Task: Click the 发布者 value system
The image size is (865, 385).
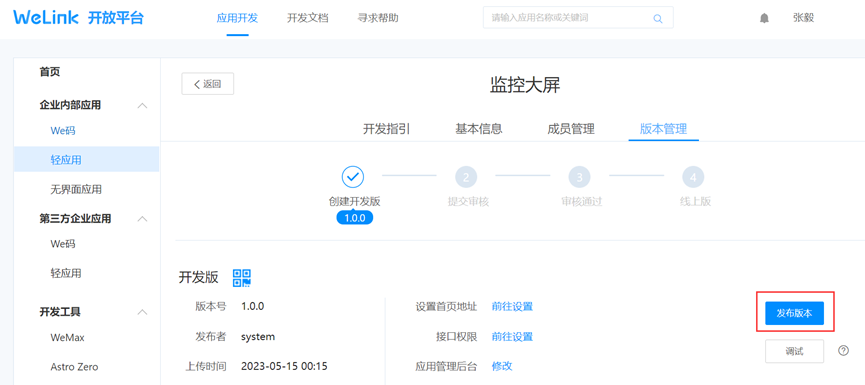Action: [258, 336]
